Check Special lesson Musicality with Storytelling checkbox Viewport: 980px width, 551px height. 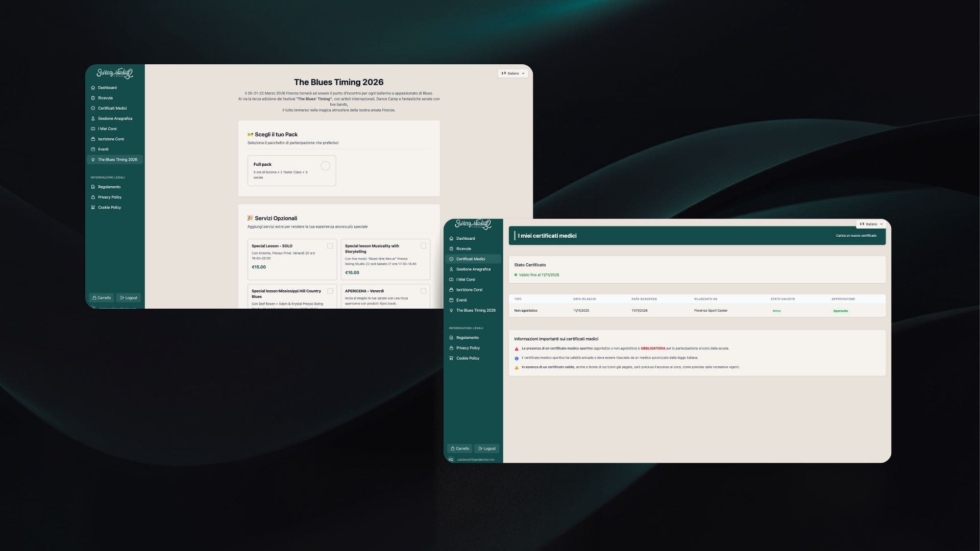click(x=423, y=246)
